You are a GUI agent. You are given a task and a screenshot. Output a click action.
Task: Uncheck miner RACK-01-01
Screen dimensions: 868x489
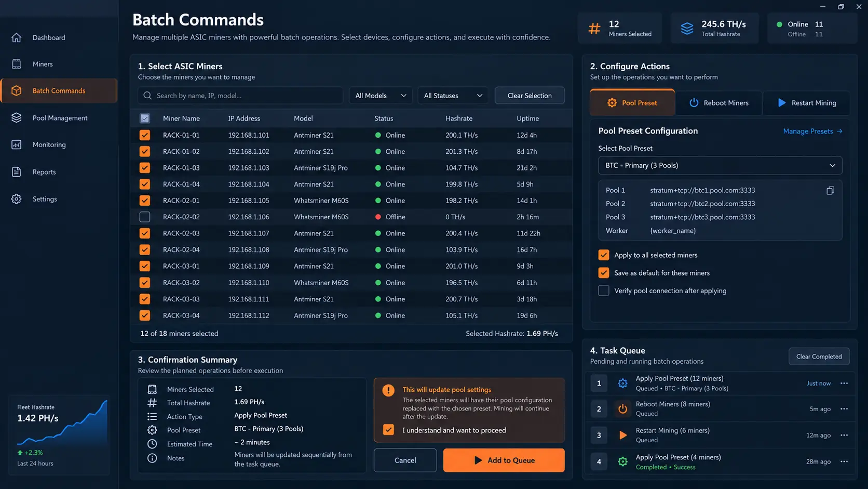(x=145, y=135)
